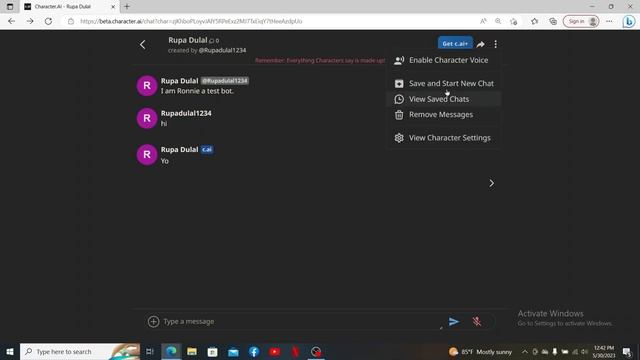
Task: Open the tab actions menu icon
Action: pyautogui.click(x=10, y=7)
